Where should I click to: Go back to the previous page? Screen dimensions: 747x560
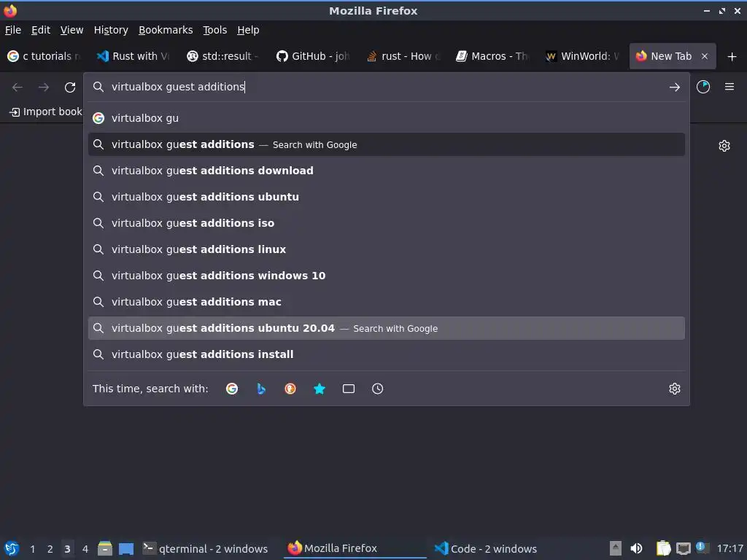click(18, 87)
